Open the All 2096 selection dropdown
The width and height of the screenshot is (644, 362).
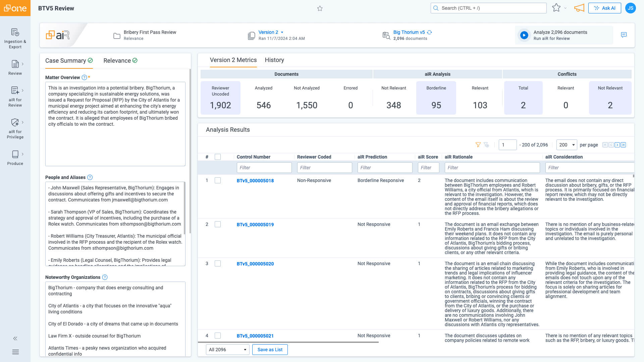[x=227, y=350]
